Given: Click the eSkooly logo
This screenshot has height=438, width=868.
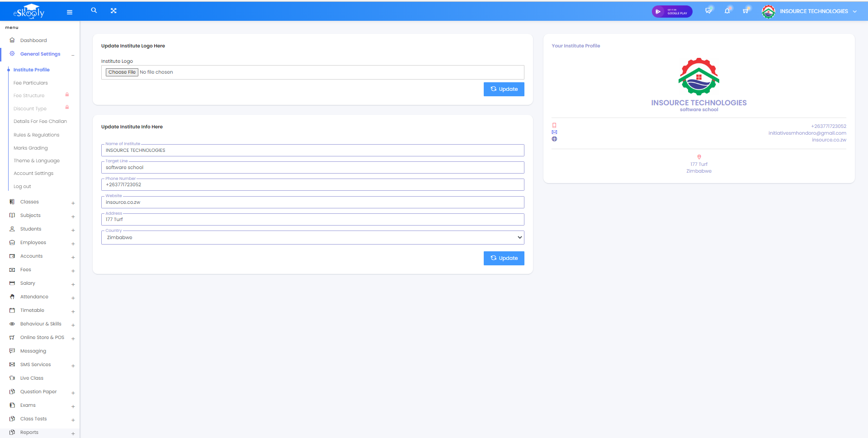Looking at the screenshot, I should [x=29, y=11].
